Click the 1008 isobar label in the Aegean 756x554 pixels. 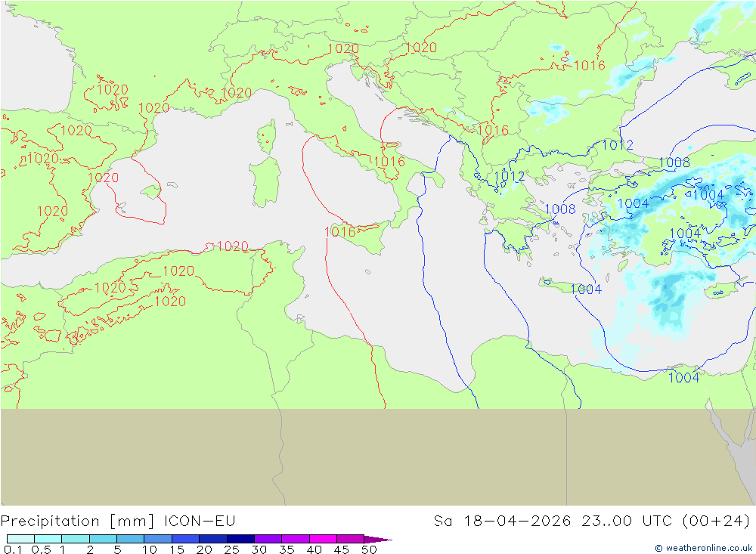click(x=560, y=209)
